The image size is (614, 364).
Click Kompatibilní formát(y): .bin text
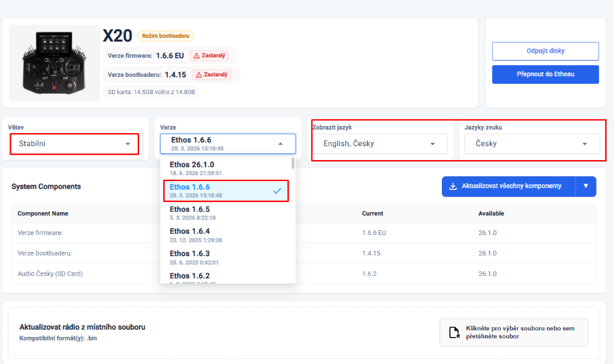tap(58, 338)
